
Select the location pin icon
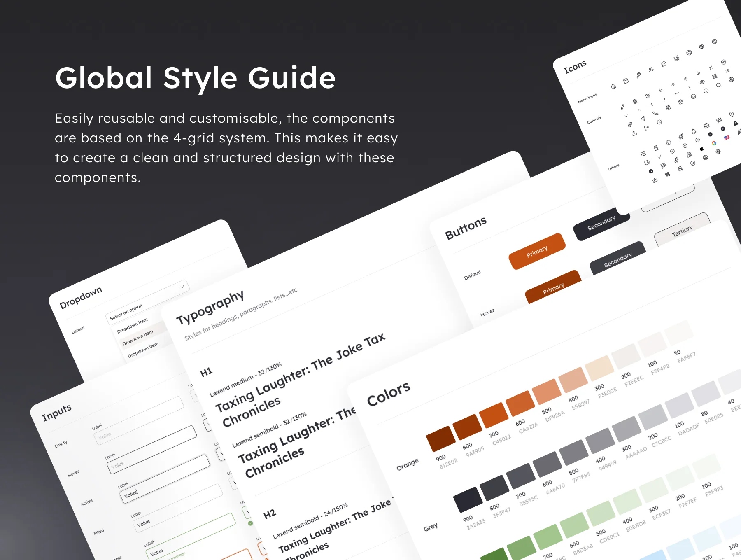coord(732,114)
